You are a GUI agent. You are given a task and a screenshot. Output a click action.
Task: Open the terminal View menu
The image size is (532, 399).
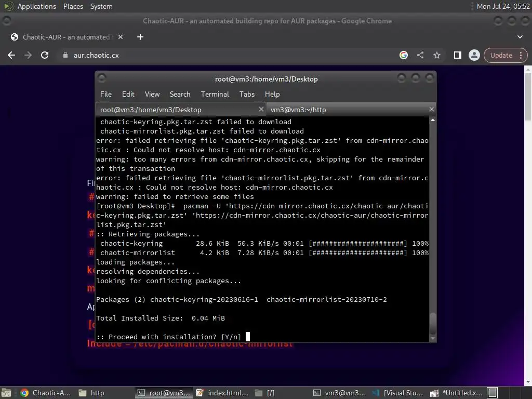tap(152, 95)
